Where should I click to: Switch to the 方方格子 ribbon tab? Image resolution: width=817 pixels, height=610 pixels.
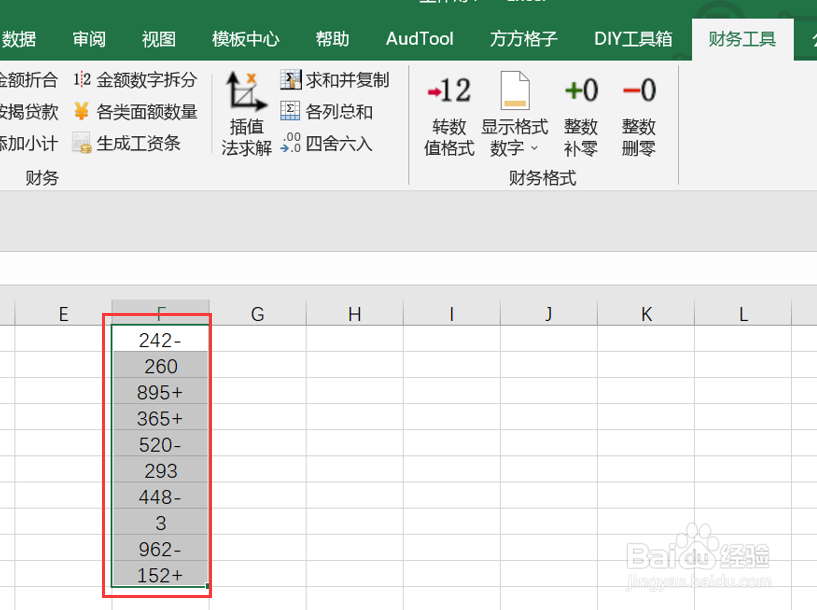pyautogui.click(x=525, y=39)
